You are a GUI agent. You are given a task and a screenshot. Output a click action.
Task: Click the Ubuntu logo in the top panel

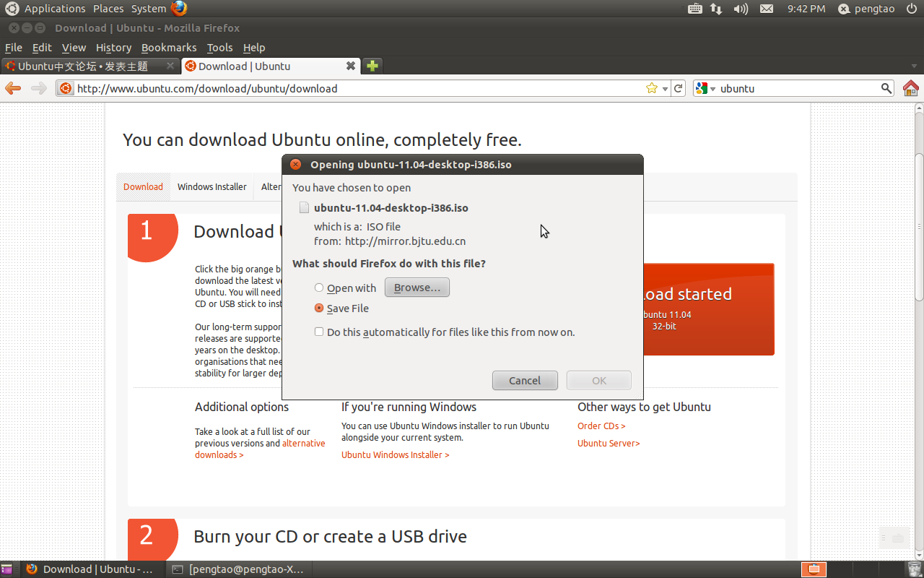coord(12,9)
